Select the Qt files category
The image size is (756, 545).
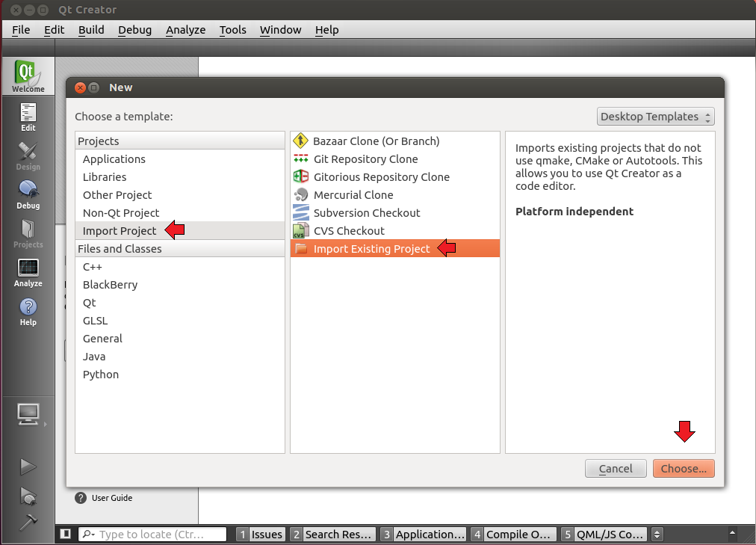[180, 302]
